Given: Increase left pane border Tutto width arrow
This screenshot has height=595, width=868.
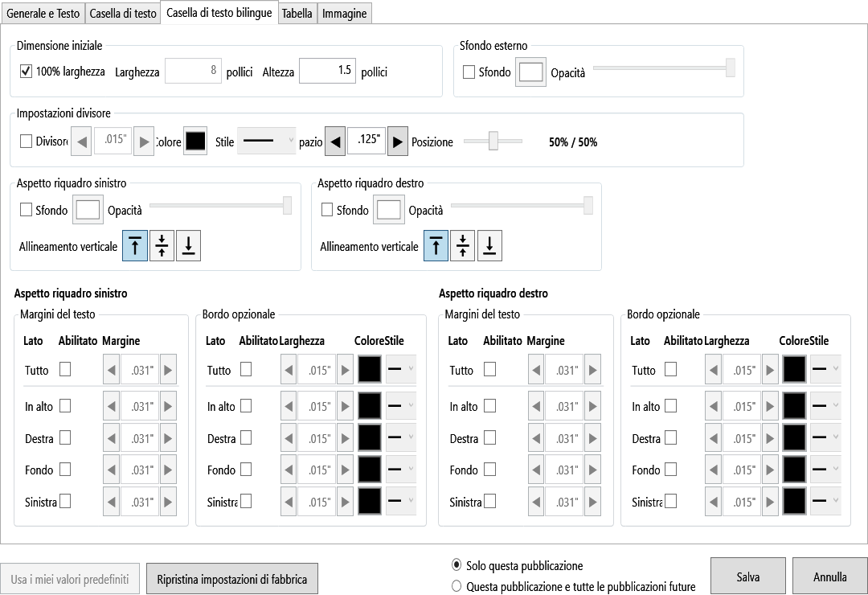Looking at the screenshot, I should pos(345,370).
